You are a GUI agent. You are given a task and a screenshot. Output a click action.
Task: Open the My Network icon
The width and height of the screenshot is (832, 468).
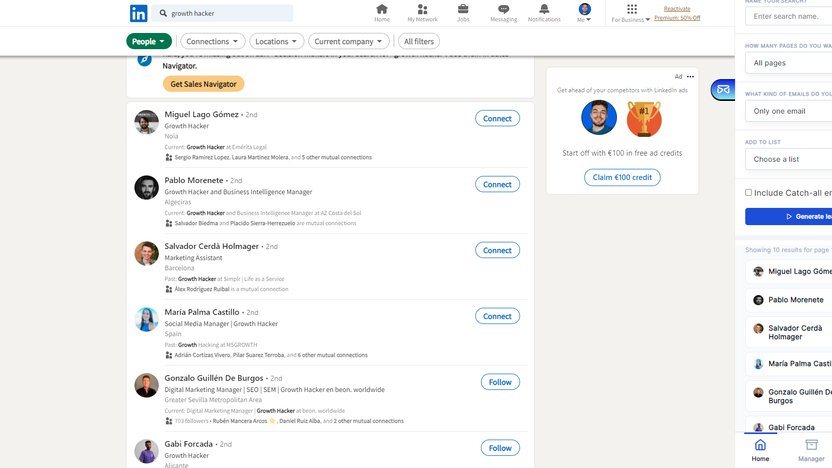pos(422,13)
